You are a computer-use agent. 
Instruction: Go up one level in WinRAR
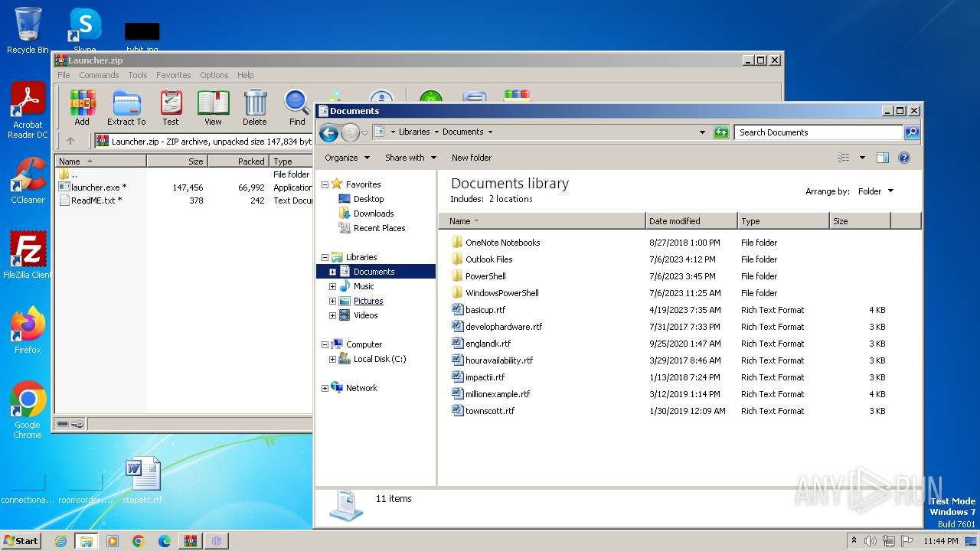[x=70, y=141]
